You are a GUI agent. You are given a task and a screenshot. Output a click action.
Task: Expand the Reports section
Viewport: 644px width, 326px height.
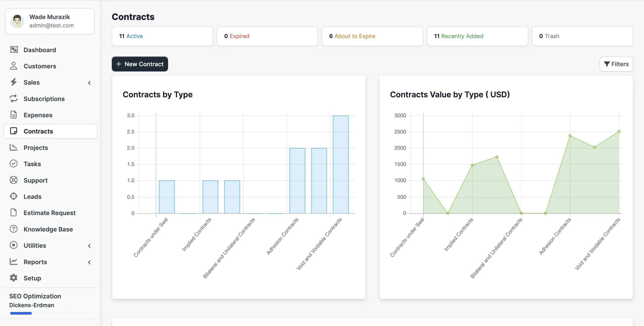tap(90, 262)
